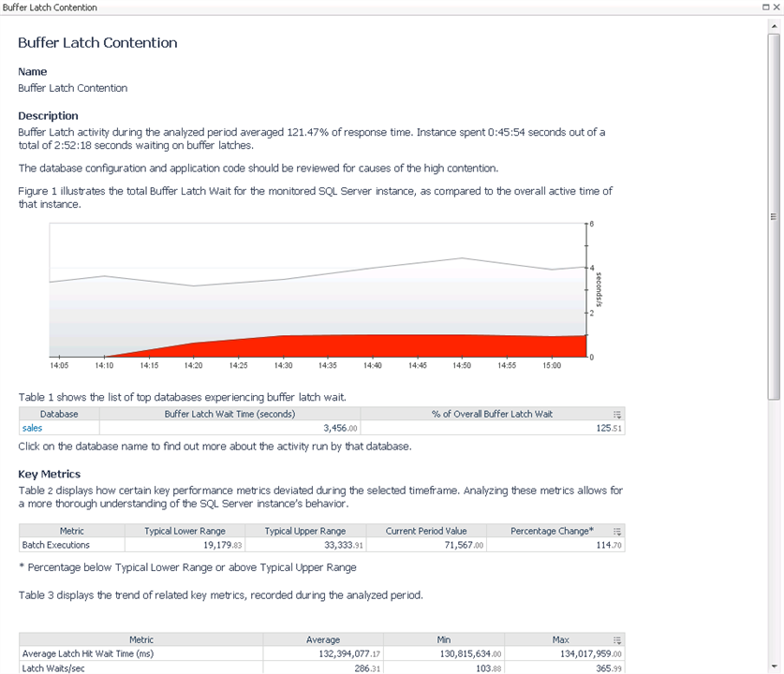Sort by Typical Upper Range column
The image size is (784, 674).
[305, 531]
